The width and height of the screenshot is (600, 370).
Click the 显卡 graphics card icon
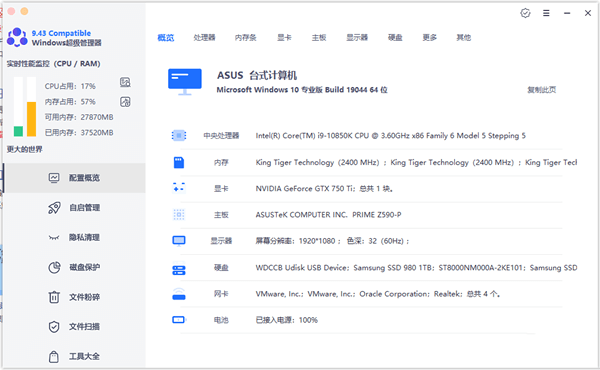click(x=179, y=188)
